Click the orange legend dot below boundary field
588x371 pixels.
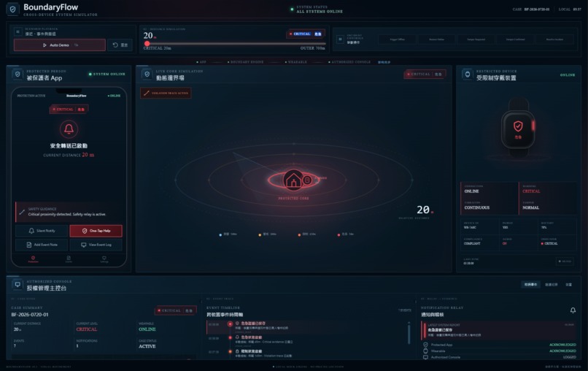299,234
